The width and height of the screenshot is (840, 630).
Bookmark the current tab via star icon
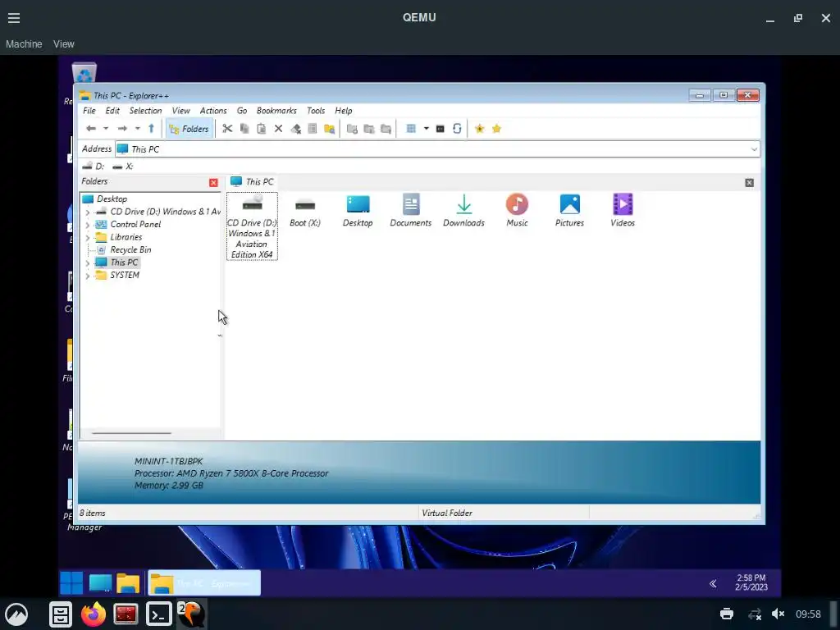point(479,129)
